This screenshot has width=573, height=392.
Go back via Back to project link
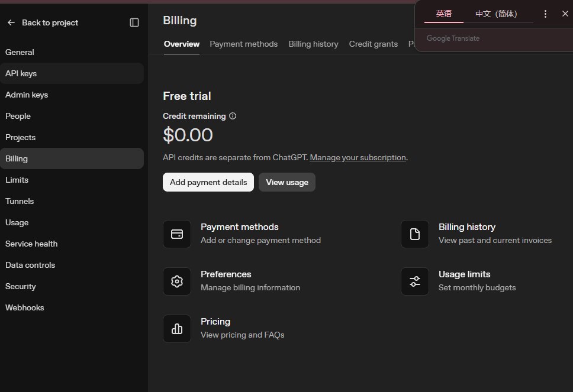click(x=50, y=22)
